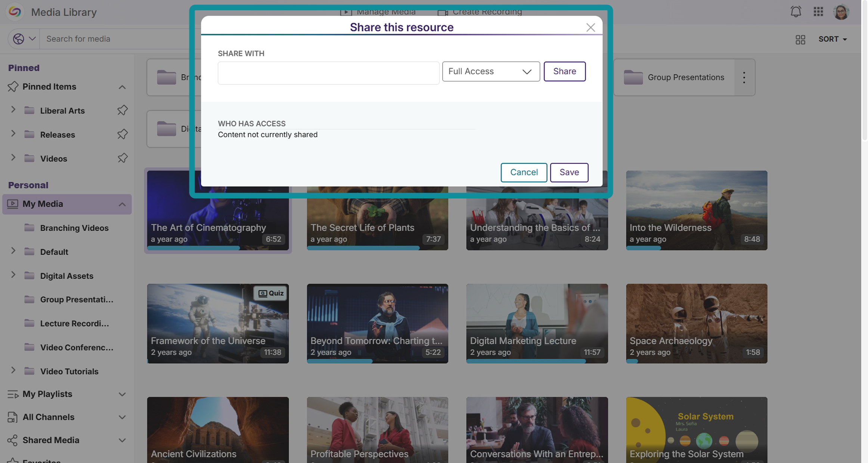Open The Art of Cinematography video
Screen dimensions: 868x463
click(x=218, y=211)
